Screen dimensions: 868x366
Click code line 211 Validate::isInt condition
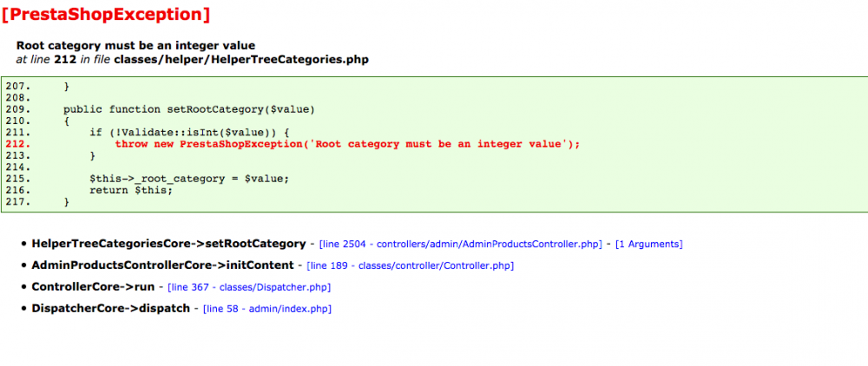(x=190, y=133)
